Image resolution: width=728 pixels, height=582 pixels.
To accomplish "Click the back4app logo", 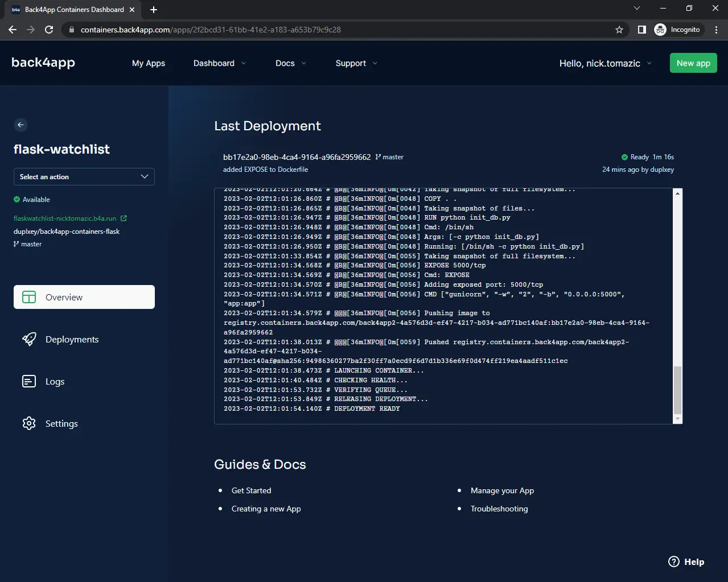I will (x=43, y=63).
